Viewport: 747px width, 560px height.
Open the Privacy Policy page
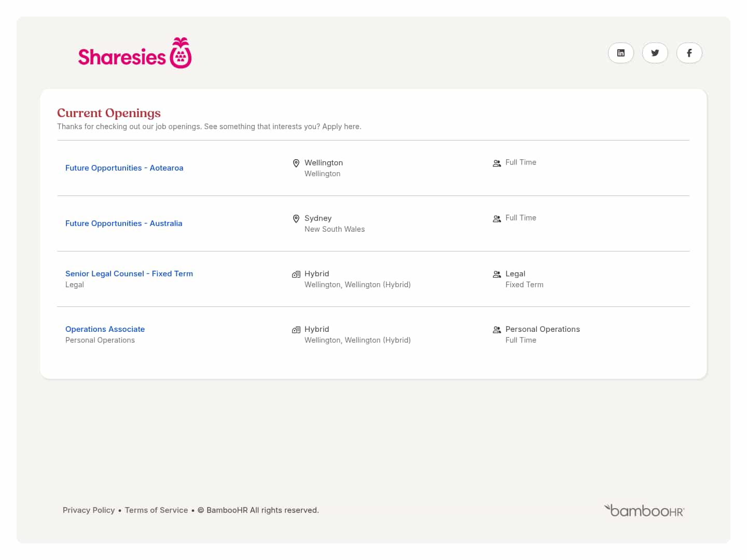pos(89,510)
